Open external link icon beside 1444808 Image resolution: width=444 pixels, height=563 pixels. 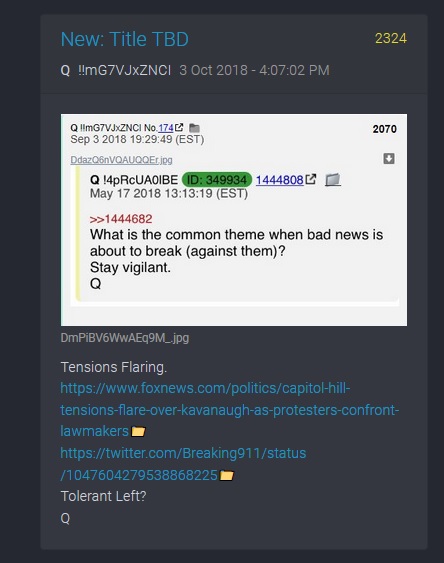click(x=311, y=179)
